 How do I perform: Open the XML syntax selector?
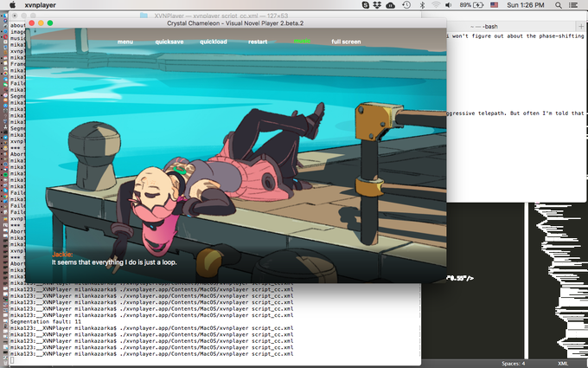pyautogui.click(x=563, y=363)
